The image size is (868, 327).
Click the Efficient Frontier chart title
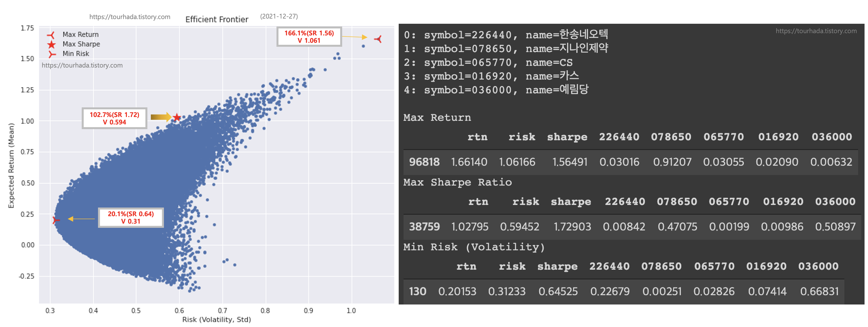click(217, 19)
